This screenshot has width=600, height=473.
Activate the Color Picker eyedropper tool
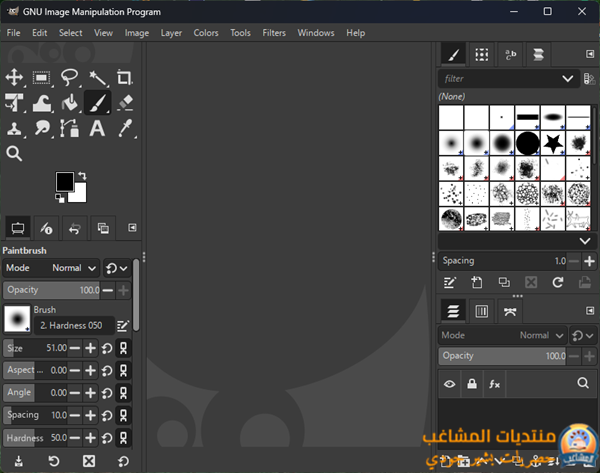pyautogui.click(x=125, y=128)
